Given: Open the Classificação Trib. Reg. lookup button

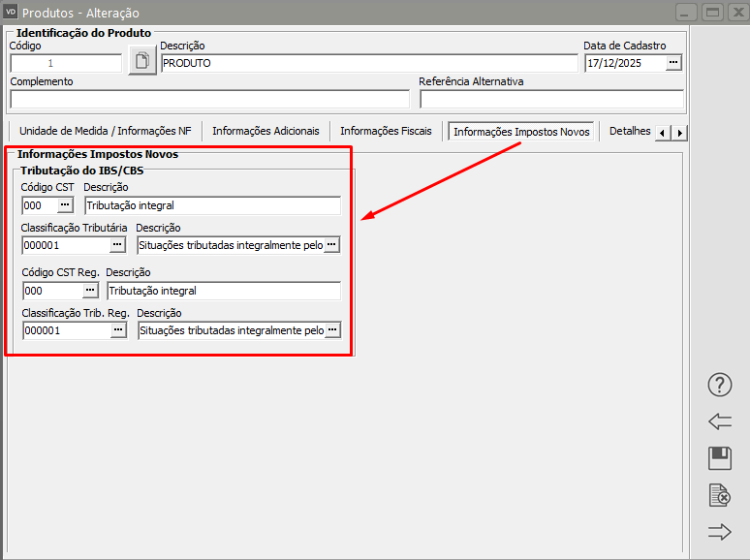Looking at the screenshot, I should tap(118, 330).
